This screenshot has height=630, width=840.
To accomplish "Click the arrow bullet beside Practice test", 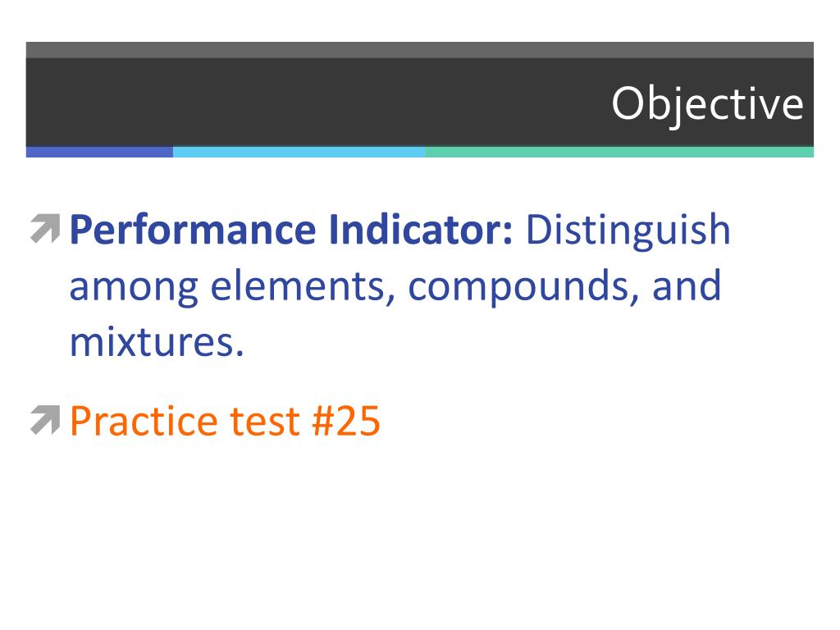I will point(45,419).
